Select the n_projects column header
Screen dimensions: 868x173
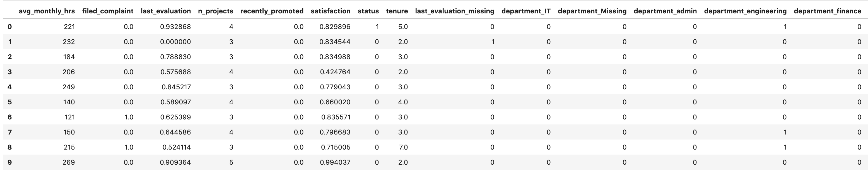(x=215, y=11)
